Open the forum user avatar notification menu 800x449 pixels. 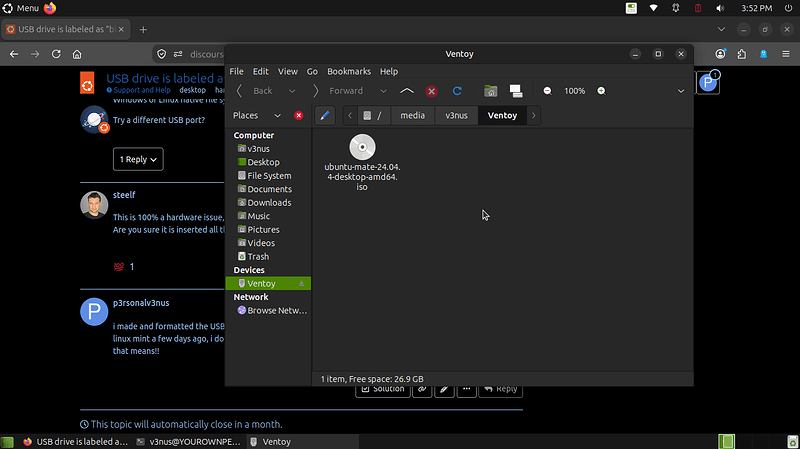point(708,82)
